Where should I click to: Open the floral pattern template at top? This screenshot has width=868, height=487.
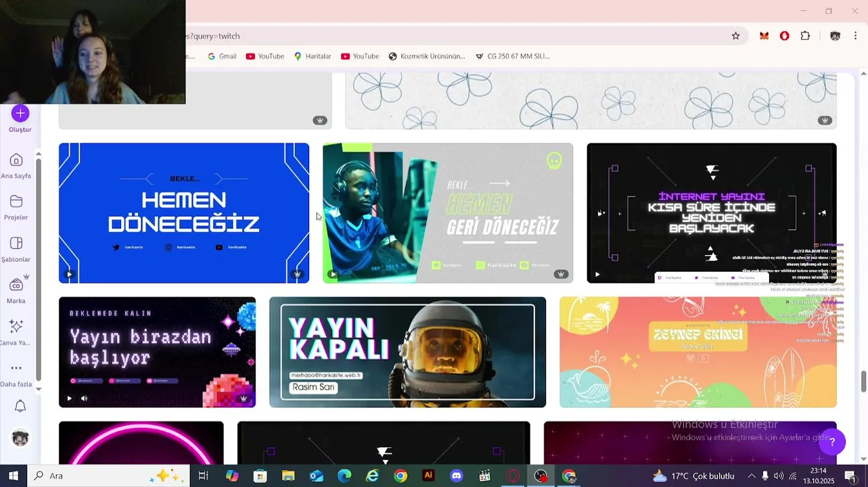pos(591,100)
